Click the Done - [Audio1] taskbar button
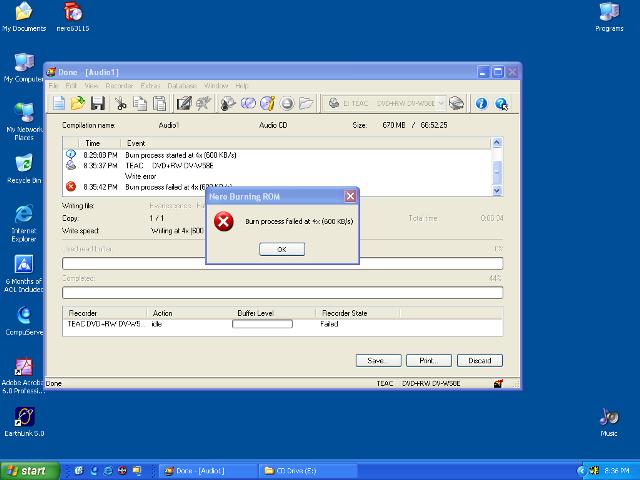The width and height of the screenshot is (640, 480). (x=208, y=471)
